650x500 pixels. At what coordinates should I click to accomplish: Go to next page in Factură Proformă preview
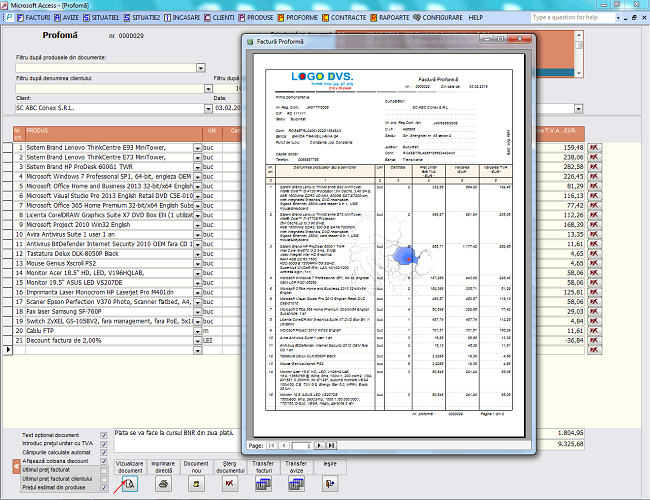point(319,446)
